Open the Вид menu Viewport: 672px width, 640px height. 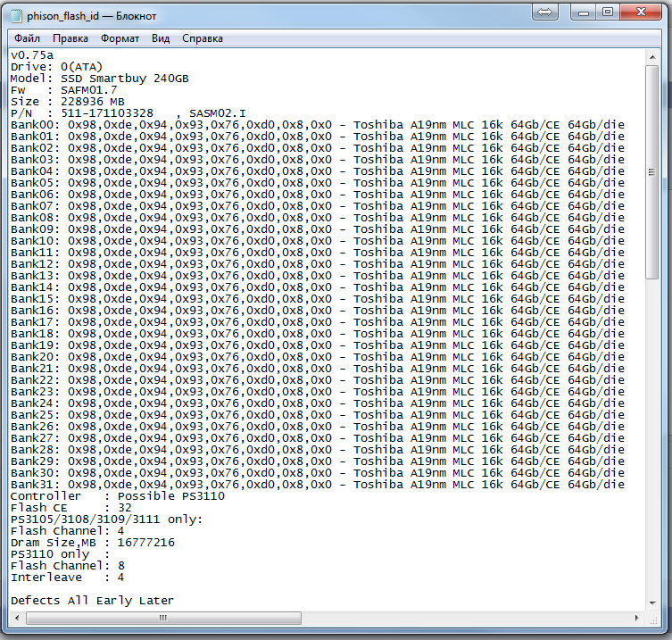coord(161,38)
